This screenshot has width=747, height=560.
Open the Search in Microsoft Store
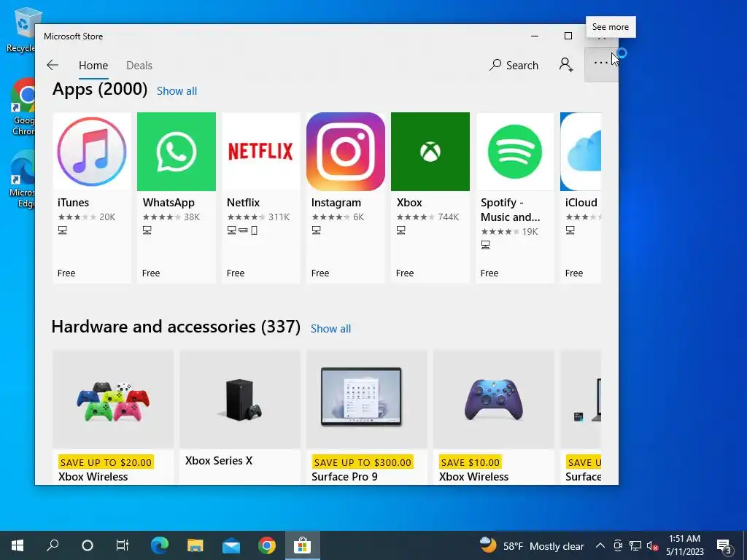(x=514, y=65)
